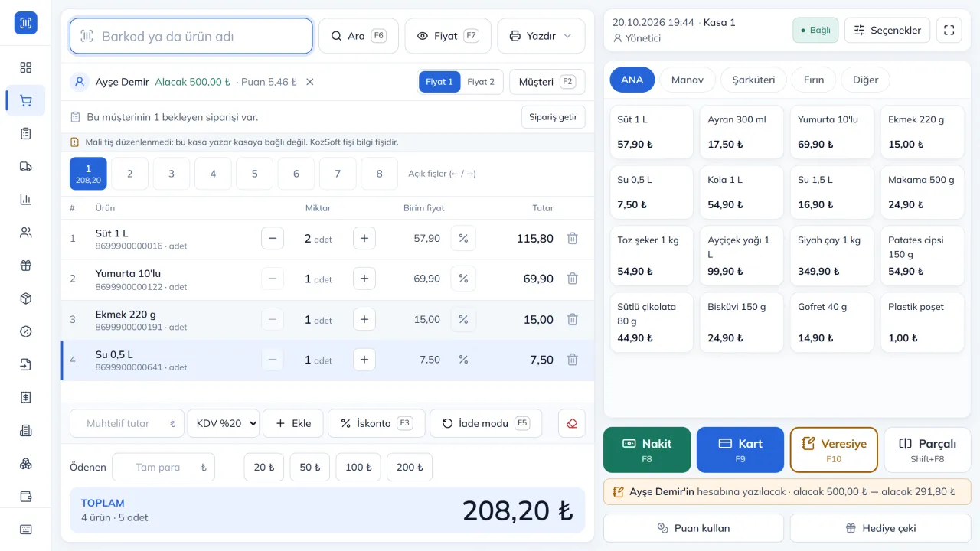980x551 pixels.
Task: Delete the Süt 1 L line with trash icon
Action: (572, 239)
